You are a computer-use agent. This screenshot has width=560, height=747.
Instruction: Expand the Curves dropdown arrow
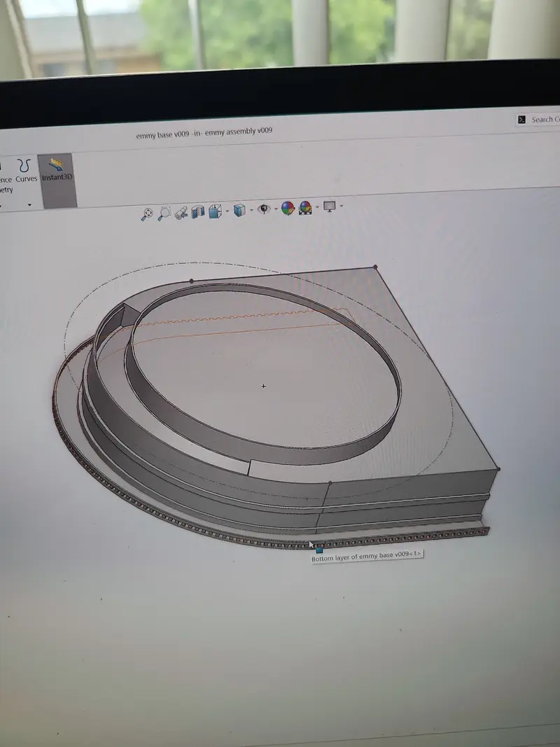[29, 205]
